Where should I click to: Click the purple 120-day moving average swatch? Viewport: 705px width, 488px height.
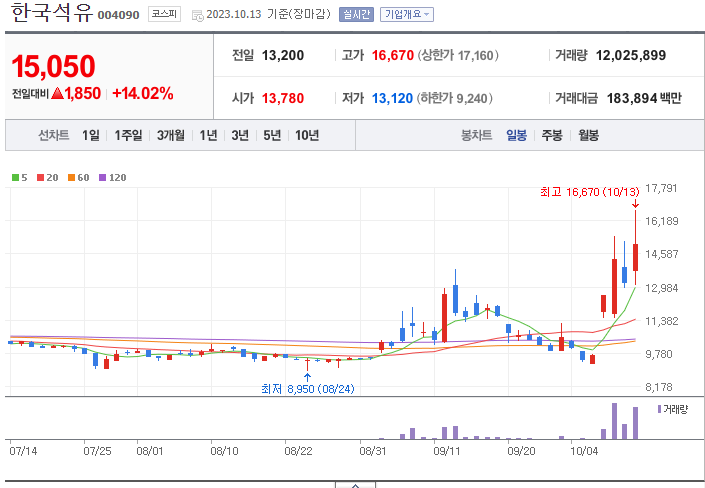[x=103, y=178]
